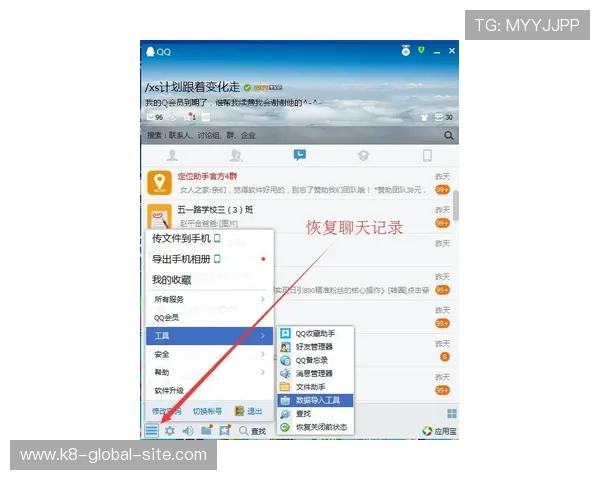The image size is (600, 480).
Task: Open the favorites star icon in bottom bar
Action: pyautogui.click(x=225, y=430)
